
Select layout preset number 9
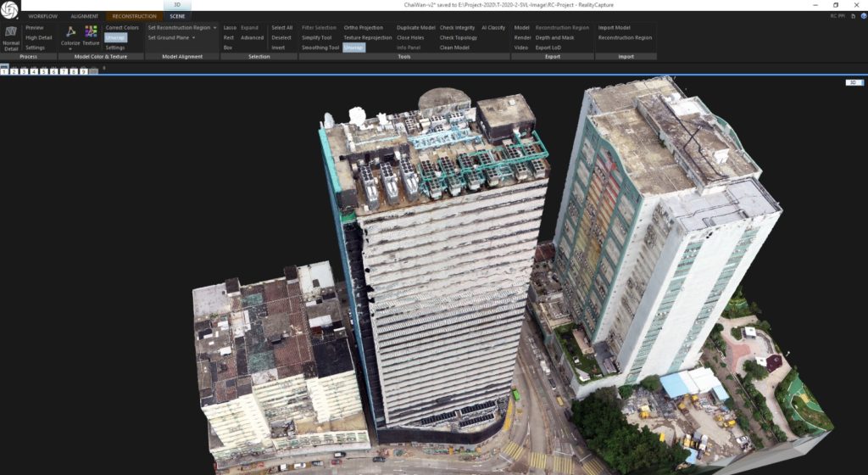coord(83,72)
